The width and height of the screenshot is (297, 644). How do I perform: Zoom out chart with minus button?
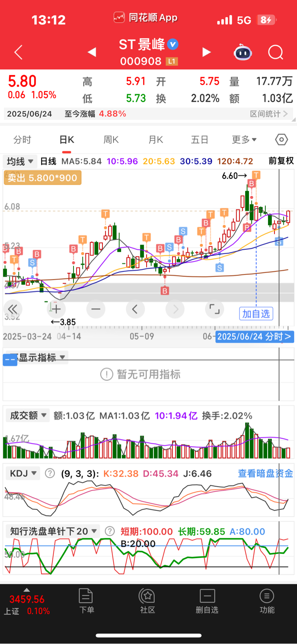coord(96,309)
